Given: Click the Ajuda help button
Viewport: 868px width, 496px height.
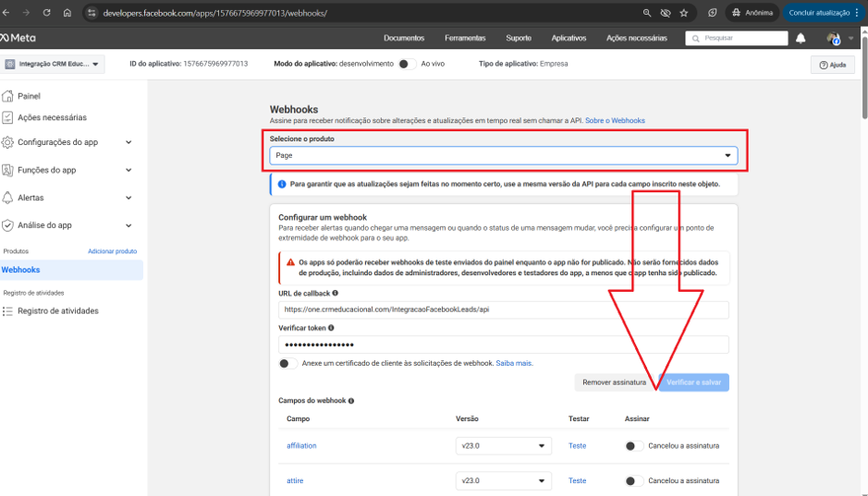Looking at the screenshot, I should tap(833, 65).
